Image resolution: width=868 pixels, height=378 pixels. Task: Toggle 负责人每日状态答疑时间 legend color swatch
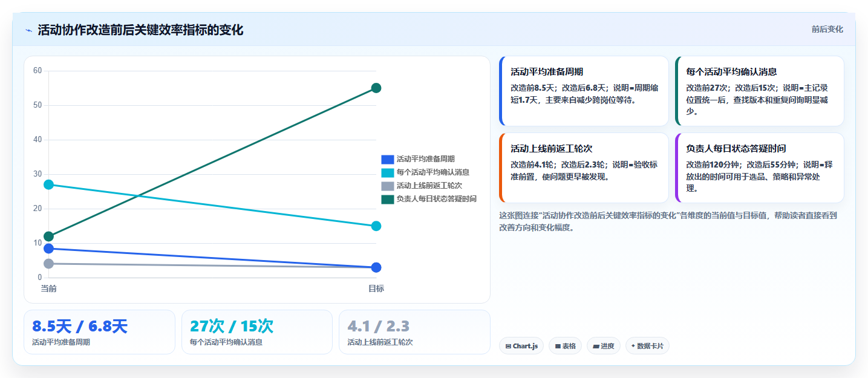point(387,199)
